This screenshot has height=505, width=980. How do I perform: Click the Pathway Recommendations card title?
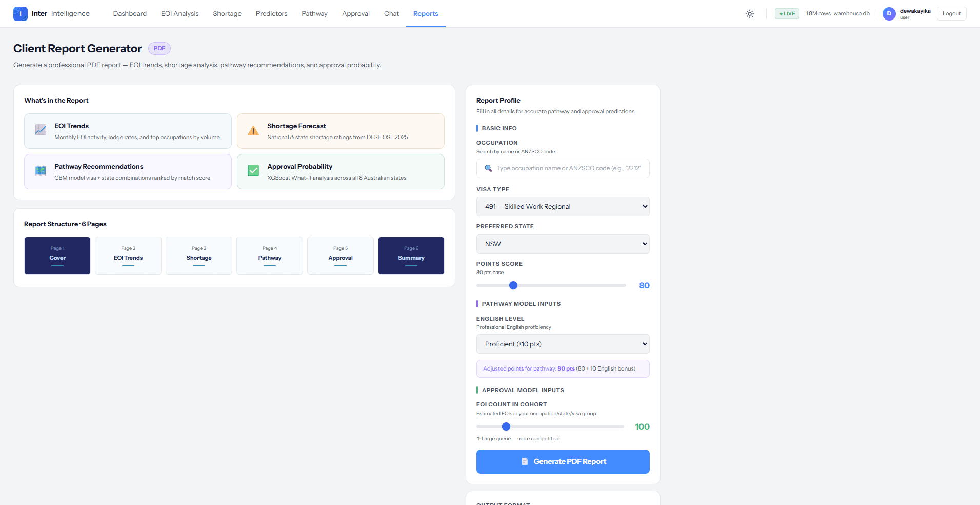(x=99, y=167)
